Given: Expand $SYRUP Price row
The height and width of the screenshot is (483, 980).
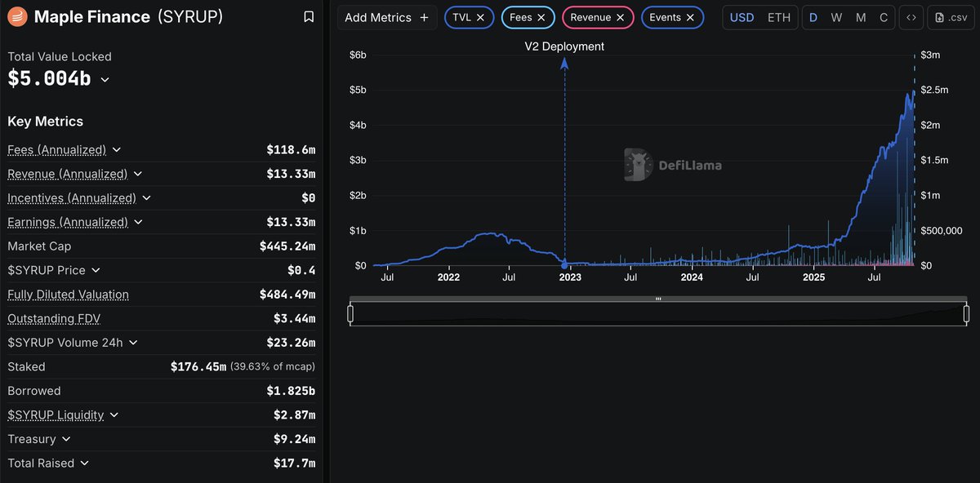Looking at the screenshot, I should (96, 270).
